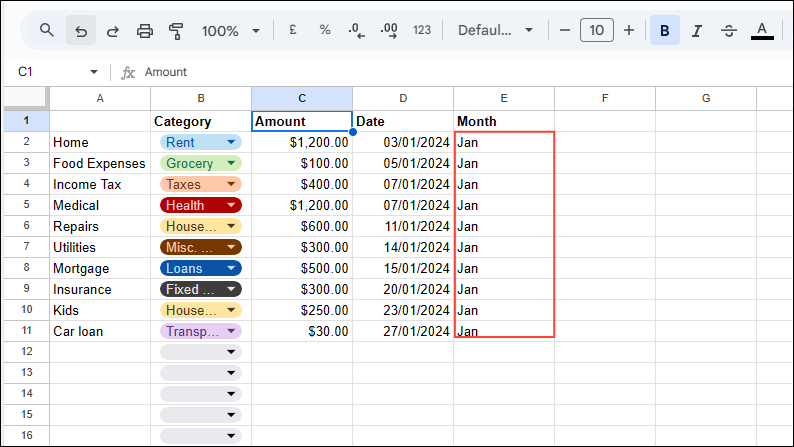Open the Fixed category dropdown
The image size is (794, 447).
231,289
